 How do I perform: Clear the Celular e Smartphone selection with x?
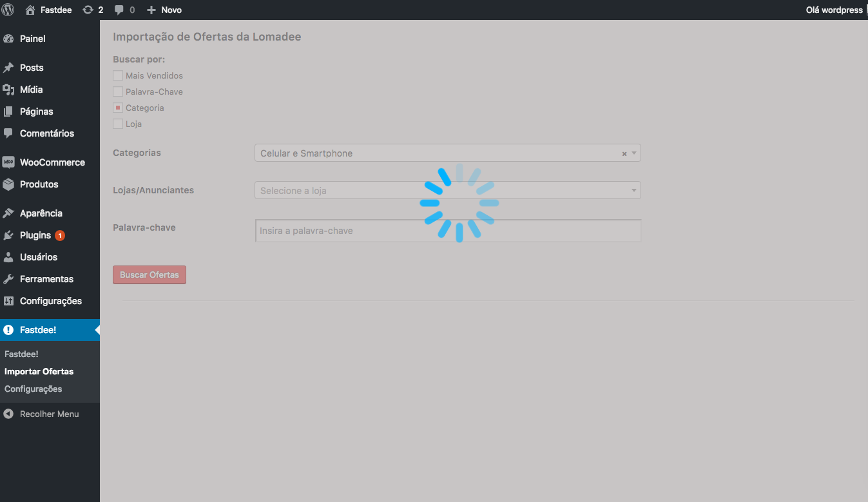click(x=624, y=154)
